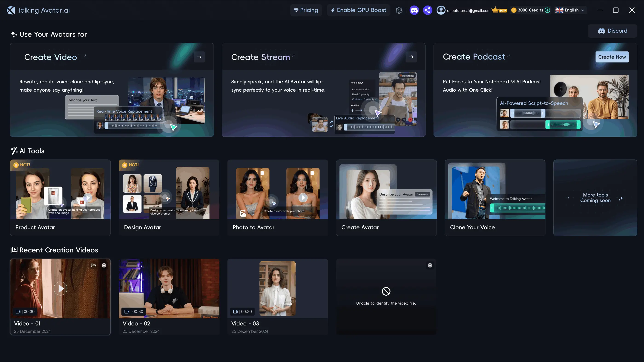Open the Pricing page

(x=306, y=10)
